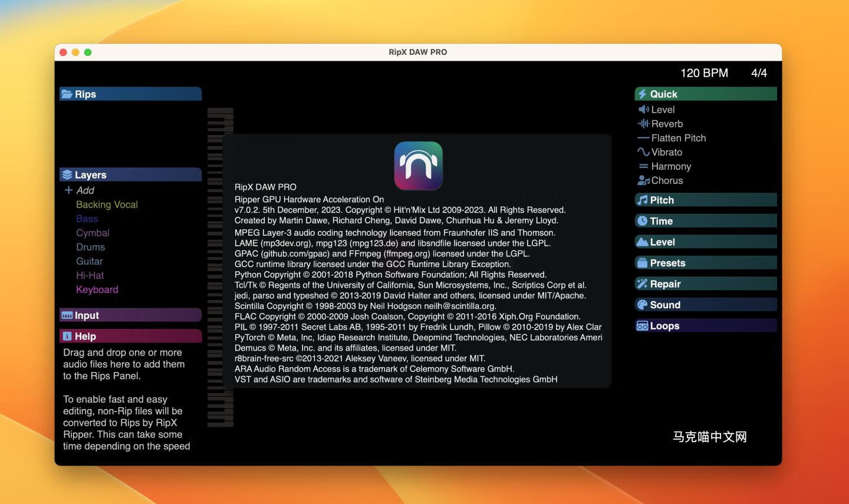Click the 120 BPM tempo value
This screenshot has height=504, width=849.
coord(704,73)
